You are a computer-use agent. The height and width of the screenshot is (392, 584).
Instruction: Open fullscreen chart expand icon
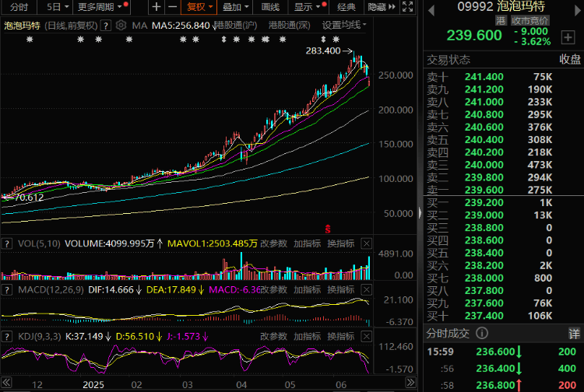[407, 7]
